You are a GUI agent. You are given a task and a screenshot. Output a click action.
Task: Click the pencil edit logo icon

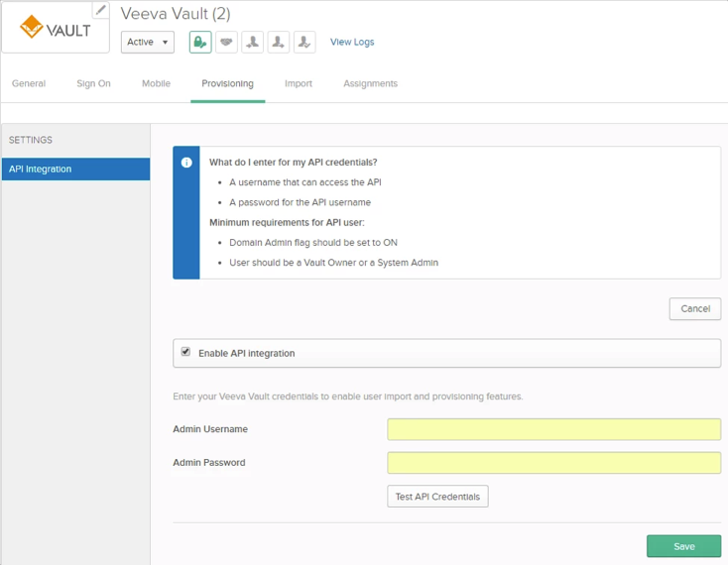tap(100, 10)
